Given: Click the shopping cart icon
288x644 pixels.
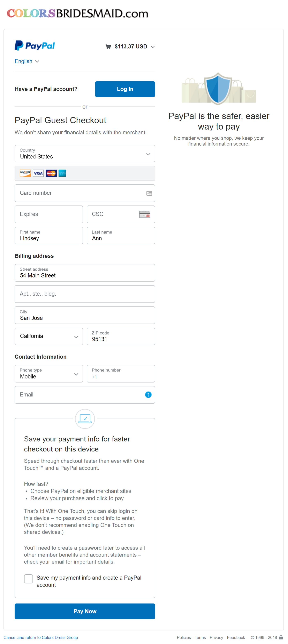Looking at the screenshot, I should point(108,47).
